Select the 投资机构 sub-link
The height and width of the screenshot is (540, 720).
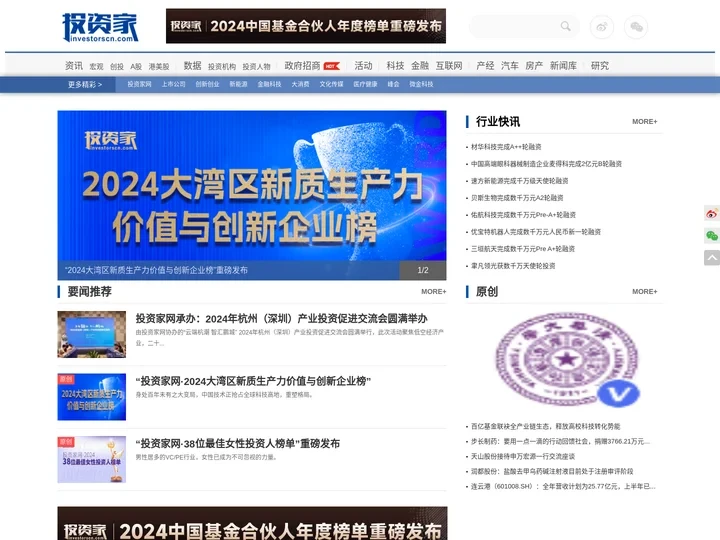222,67
